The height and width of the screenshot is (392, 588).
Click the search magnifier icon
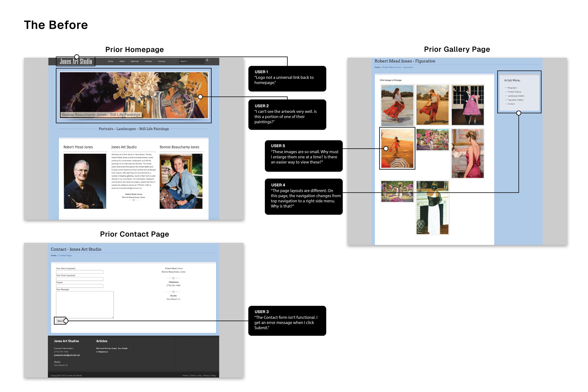[x=207, y=60]
